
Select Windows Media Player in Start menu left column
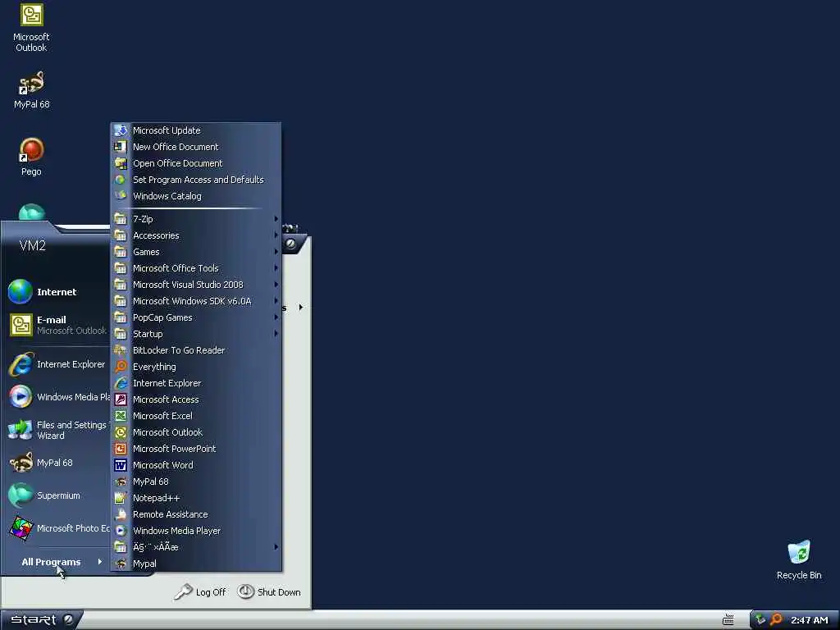point(58,397)
